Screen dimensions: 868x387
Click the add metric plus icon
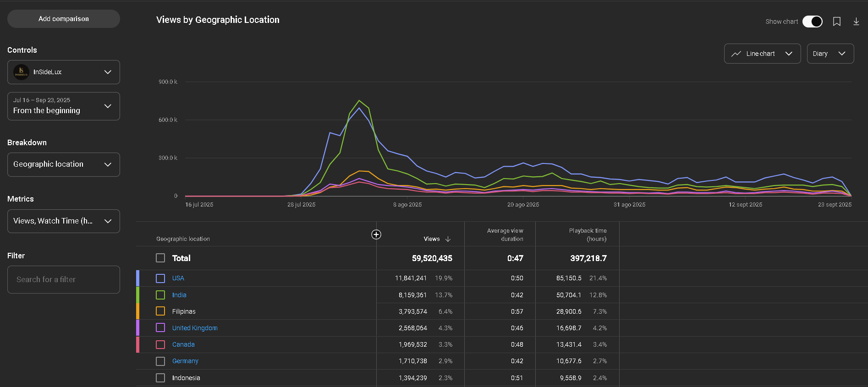pyautogui.click(x=376, y=234)
